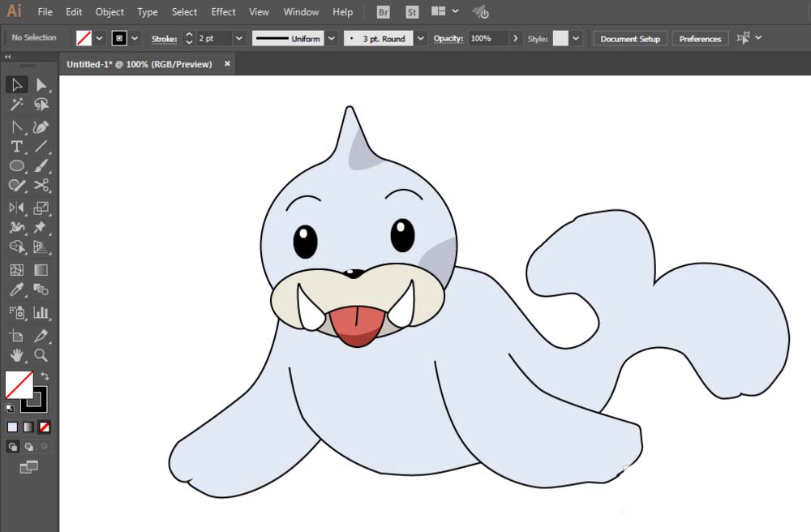Set paint mode to None
The width and height of the screenshot is (811, 532).
[45, 427]
